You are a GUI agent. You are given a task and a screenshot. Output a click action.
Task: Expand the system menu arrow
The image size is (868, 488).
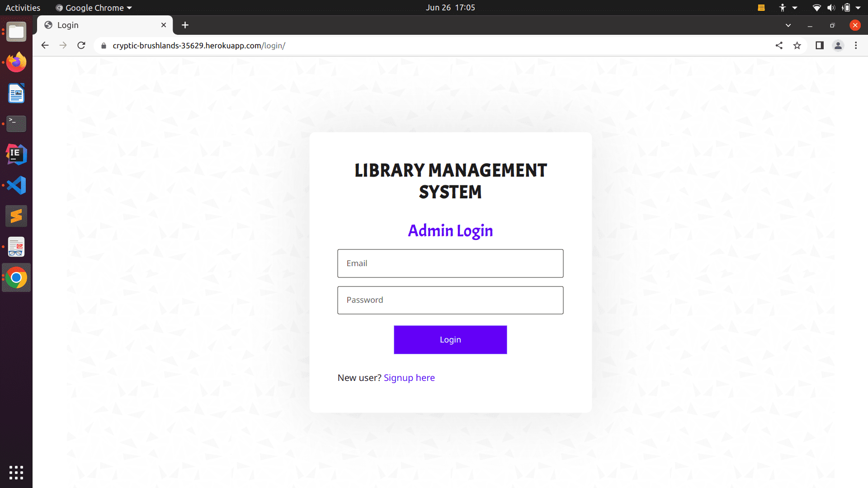[858, 8]
